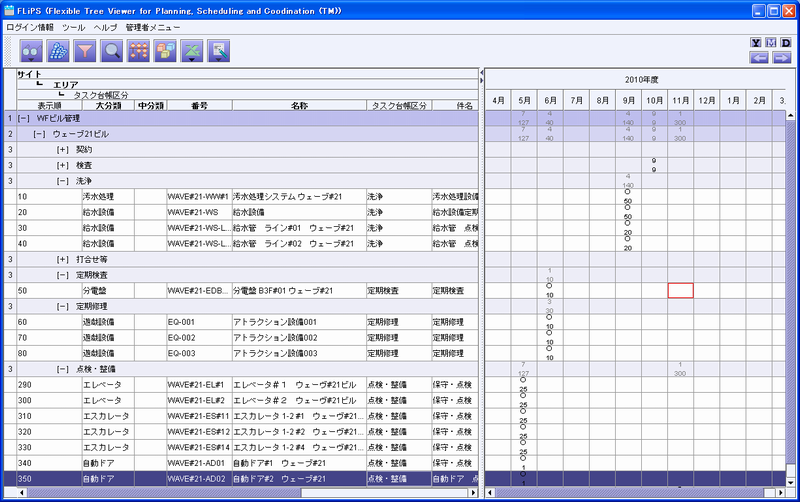
Task: Move the timeline forward with right arrow
Action: (782, 58)
